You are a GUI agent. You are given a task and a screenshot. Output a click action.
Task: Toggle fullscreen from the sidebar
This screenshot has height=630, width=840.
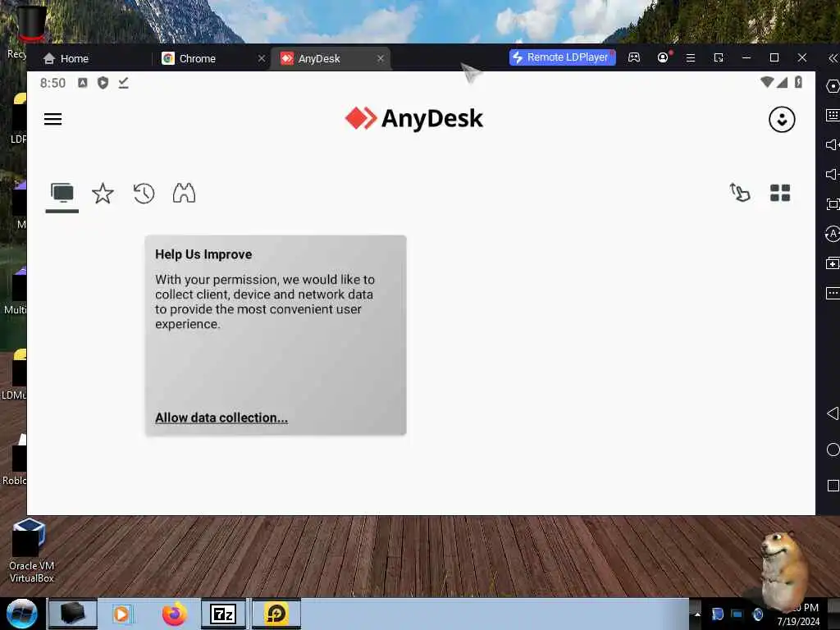833,204
